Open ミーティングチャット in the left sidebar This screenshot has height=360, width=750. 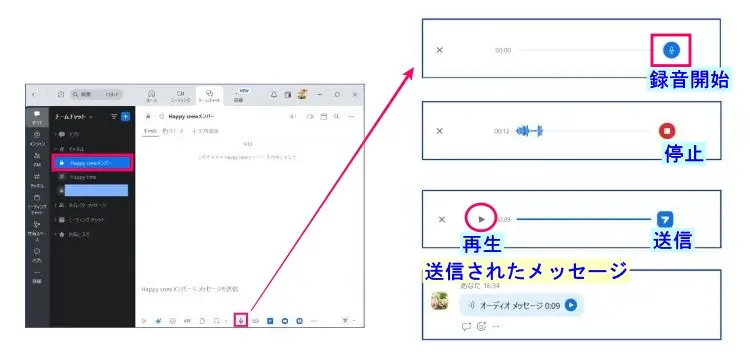coord(37,204)
